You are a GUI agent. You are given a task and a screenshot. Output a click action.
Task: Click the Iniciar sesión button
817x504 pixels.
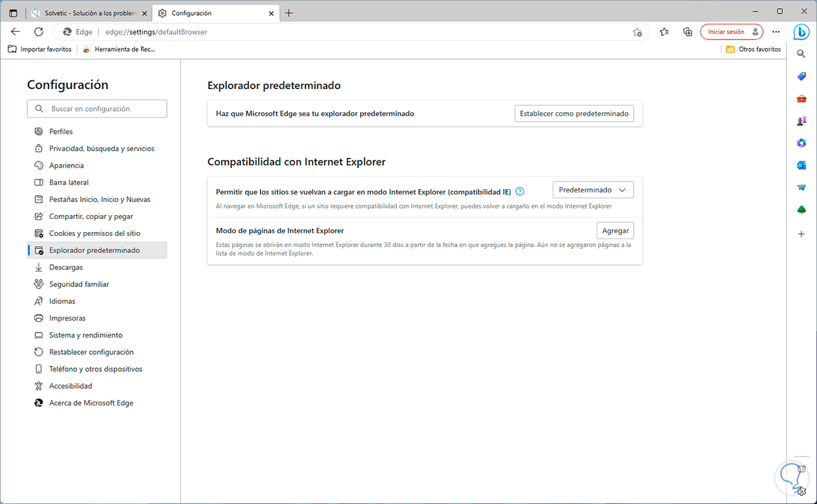[x=731, y=32]
